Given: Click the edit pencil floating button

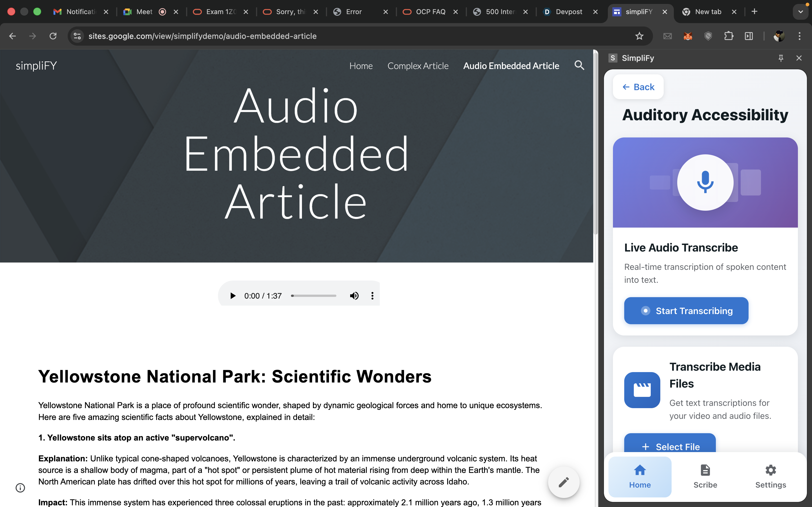Looking at the screenshot, I should tap(563, 482).
